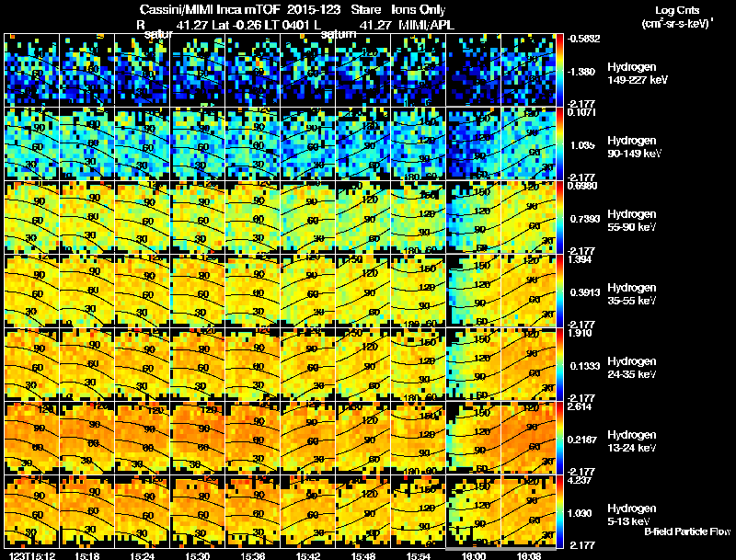Viewport: 736px width, 560px height.
Task: Click the 'MIMI/APL' text in the header
Action: pyautogui.click(x=426, y=25)
